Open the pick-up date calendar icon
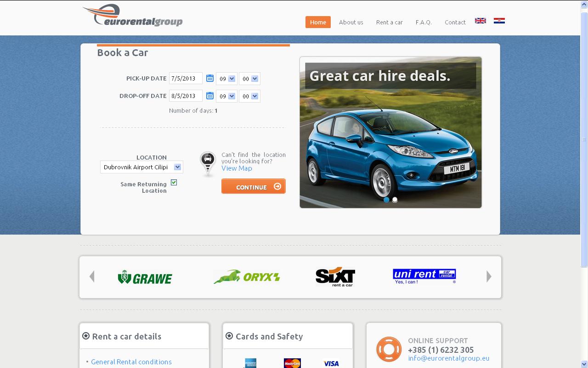The height and width of the screenshot is (368, 588). (210, 78)
